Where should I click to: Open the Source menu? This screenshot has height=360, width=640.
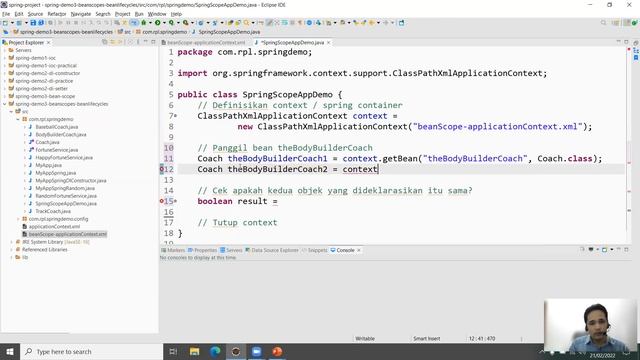35,14
